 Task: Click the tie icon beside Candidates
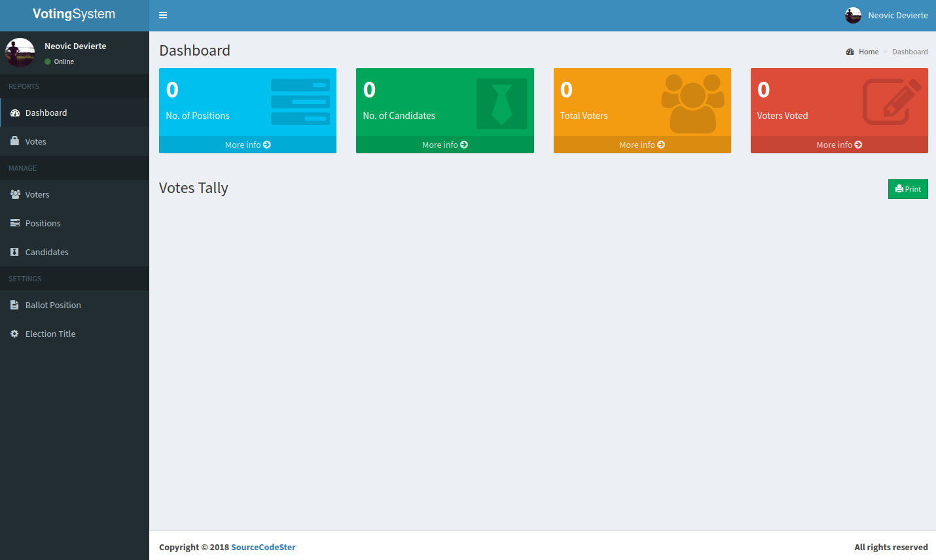(x=14, y=252)
